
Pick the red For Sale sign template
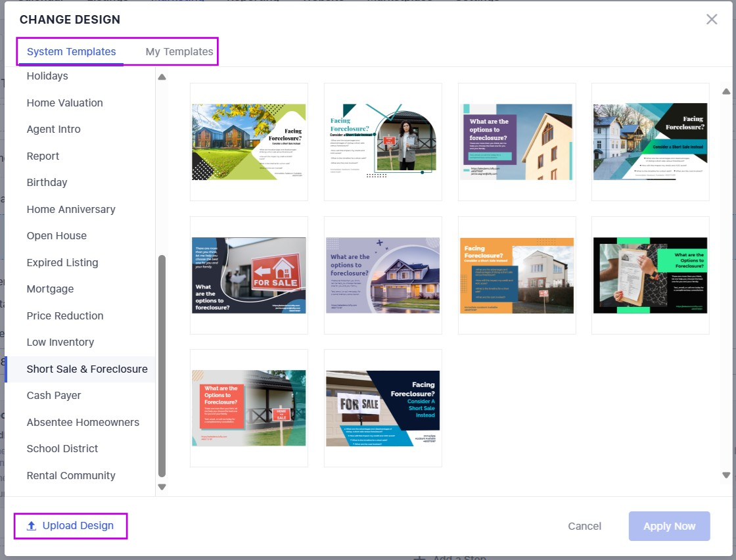tap(248, 275)
